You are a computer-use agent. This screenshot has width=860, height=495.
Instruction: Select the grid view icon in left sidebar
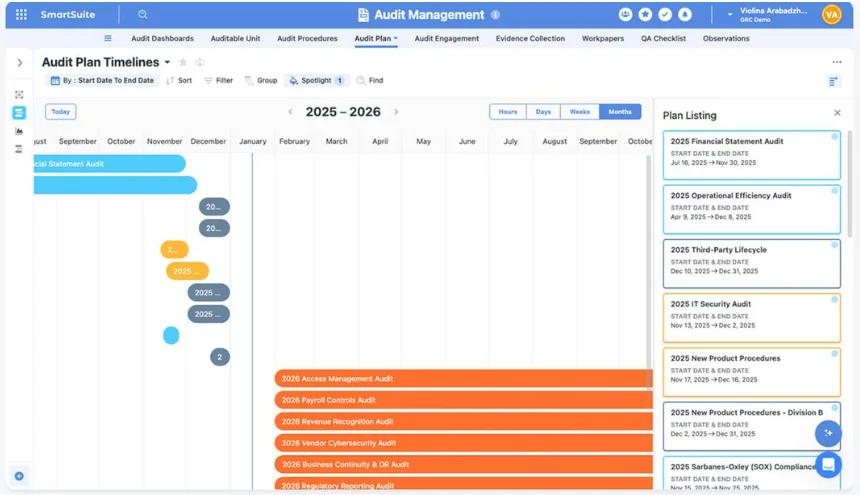pos(19,94)
